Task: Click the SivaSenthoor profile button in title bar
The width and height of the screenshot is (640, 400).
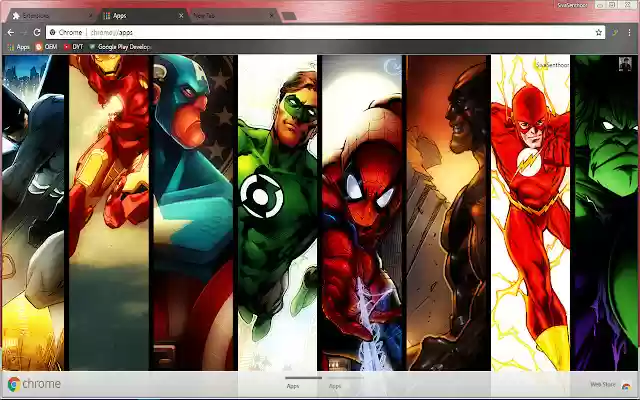Action: click(x=572, y=5)
